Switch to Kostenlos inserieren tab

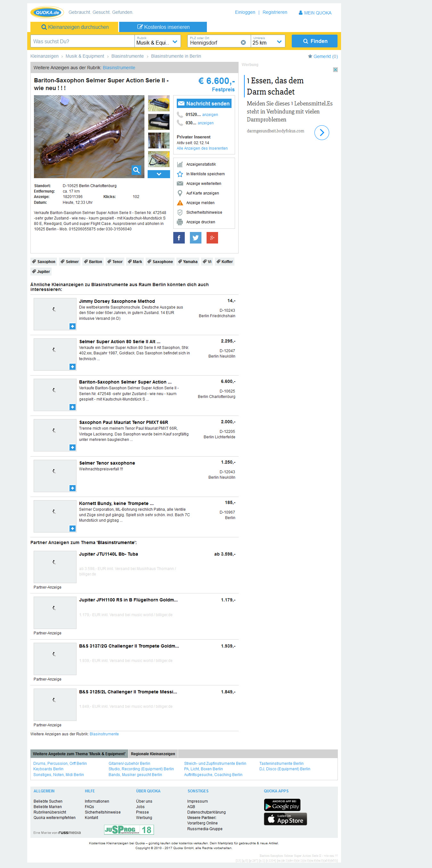coord(163,27)
